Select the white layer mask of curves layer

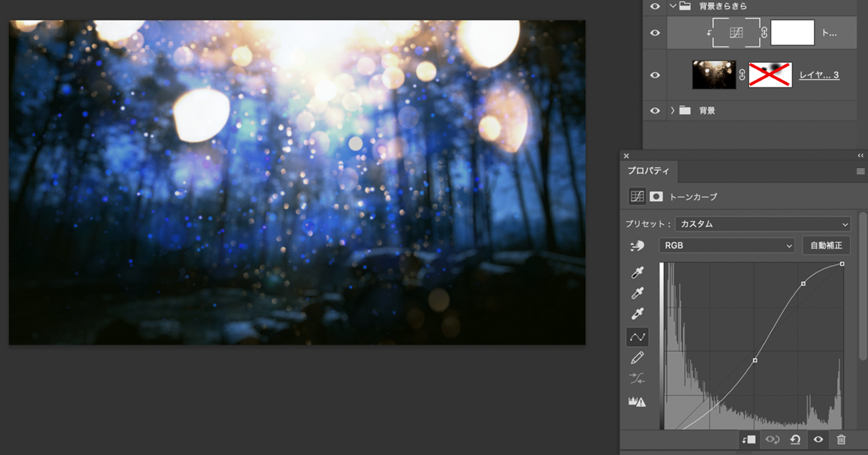click(792, 33)
